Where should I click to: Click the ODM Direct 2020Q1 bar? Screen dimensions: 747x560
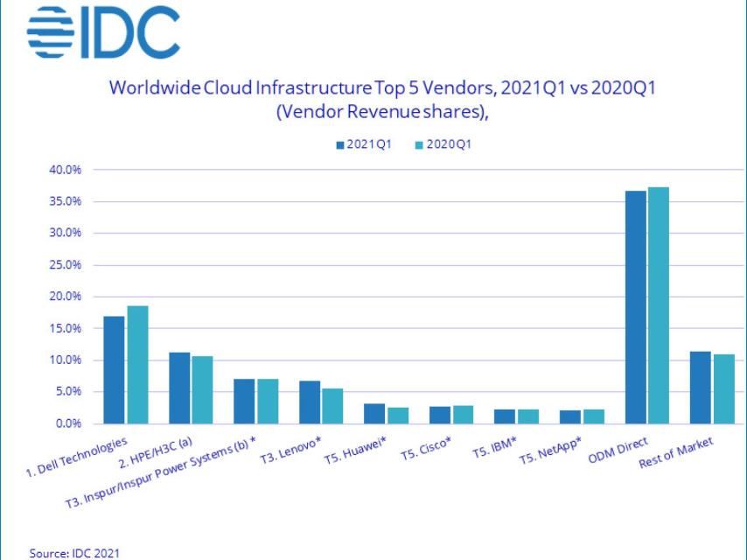point(658,305)
